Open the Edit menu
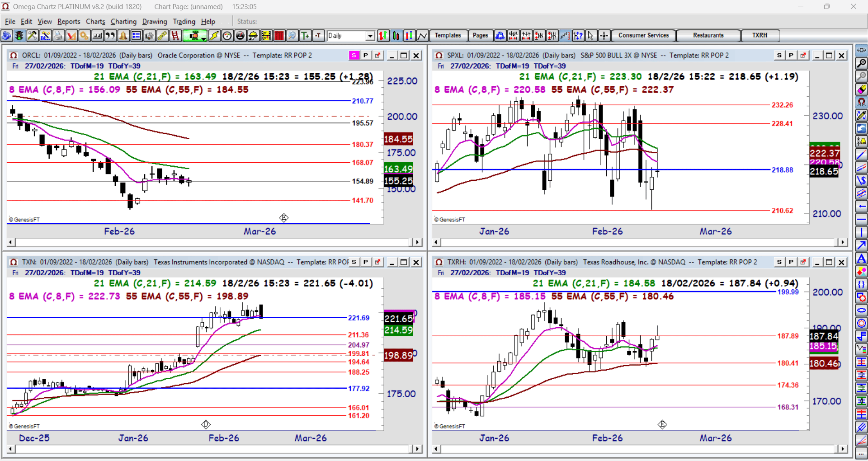 pos(27,21)
